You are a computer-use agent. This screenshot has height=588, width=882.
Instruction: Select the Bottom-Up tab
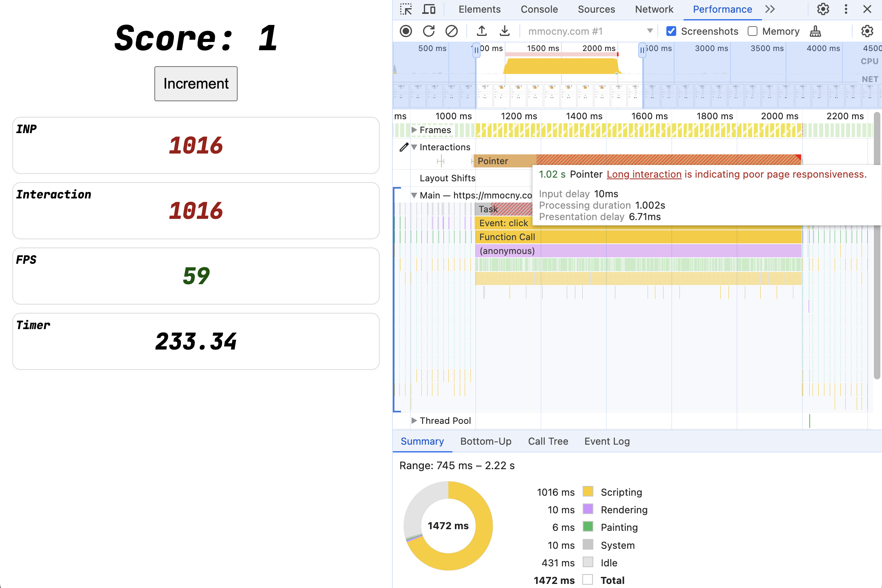tap(486, 441)
